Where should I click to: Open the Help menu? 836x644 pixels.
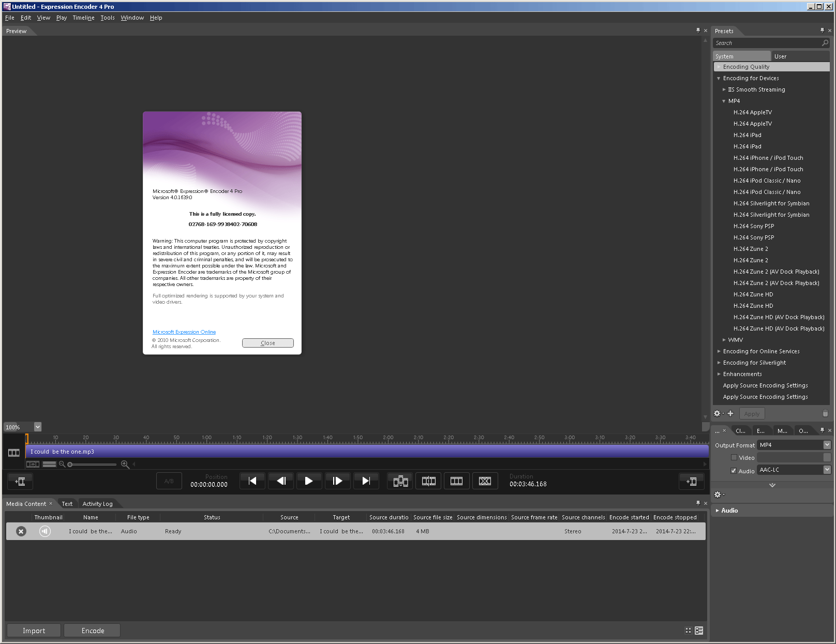point(156,18)
